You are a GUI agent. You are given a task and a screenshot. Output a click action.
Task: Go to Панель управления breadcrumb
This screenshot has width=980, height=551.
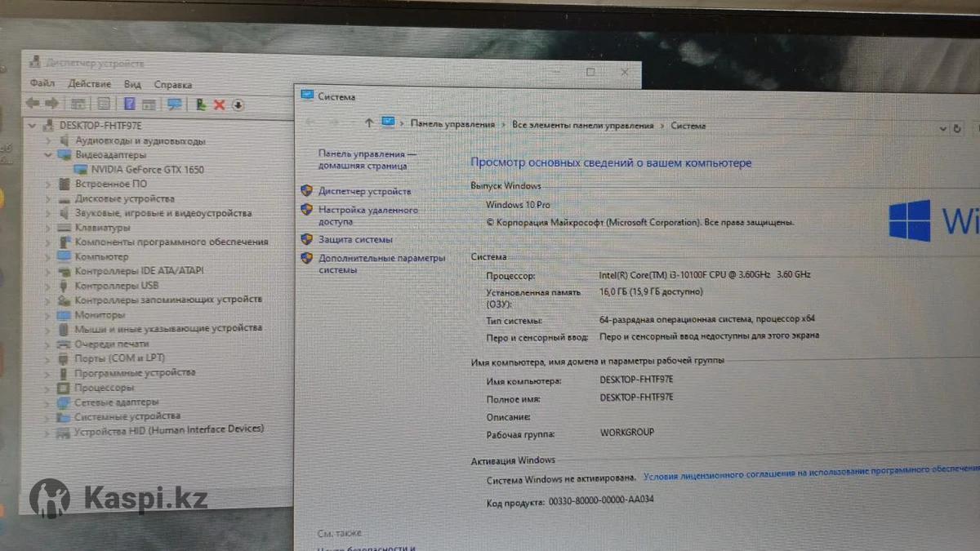(452, 125)
